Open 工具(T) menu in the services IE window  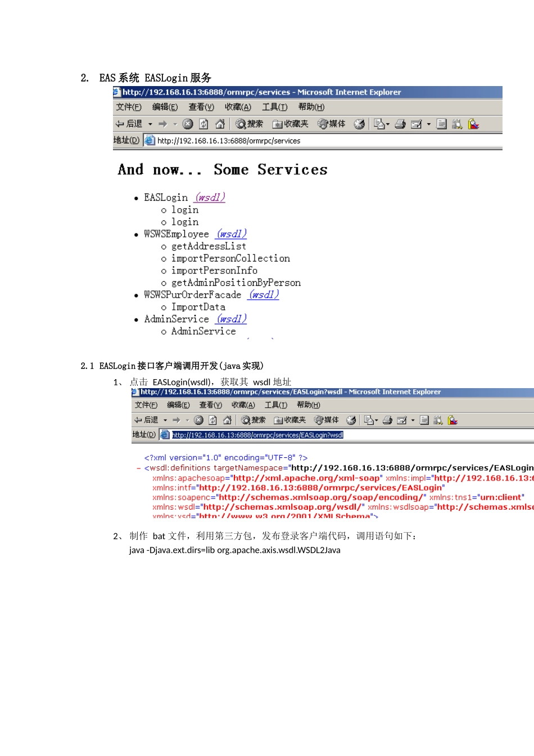click(x=275, y=107)
